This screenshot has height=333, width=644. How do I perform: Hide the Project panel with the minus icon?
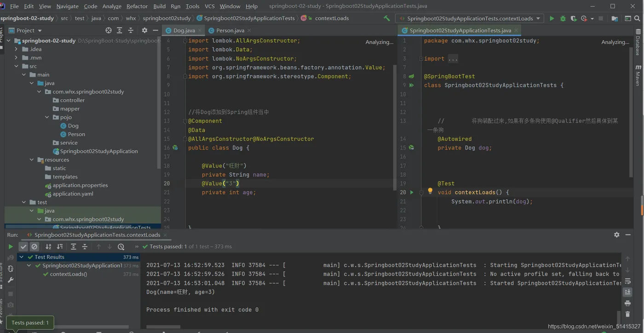155,30
